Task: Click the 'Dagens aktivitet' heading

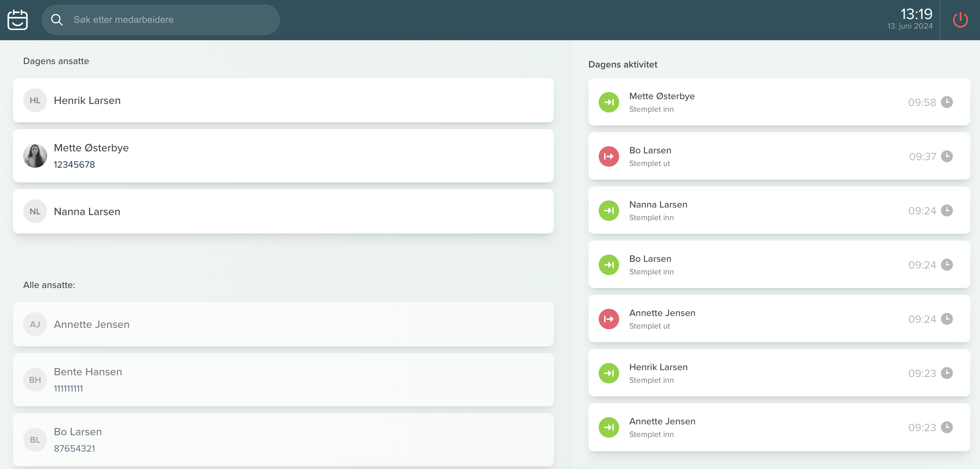Action: [623, 64]
